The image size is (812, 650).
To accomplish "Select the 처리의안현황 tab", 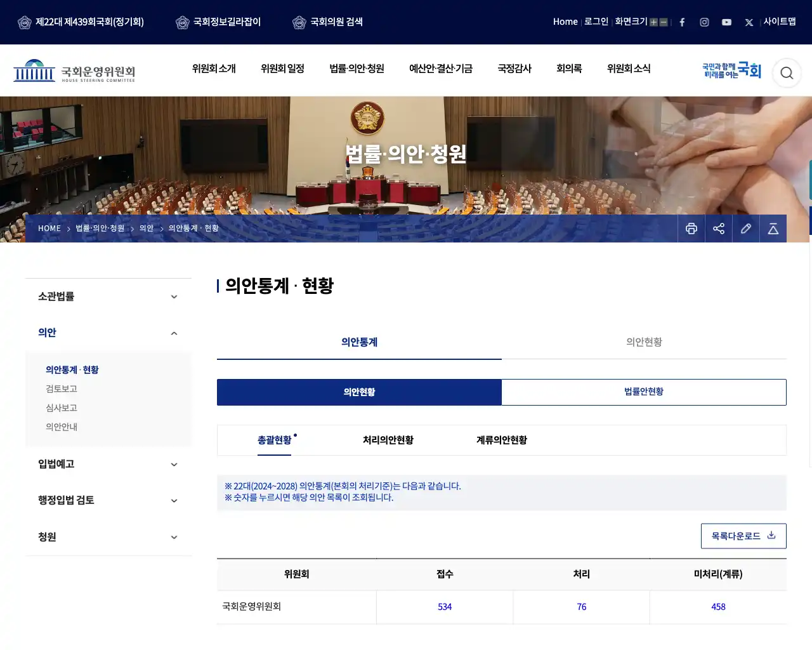I will tap(388, 440).
